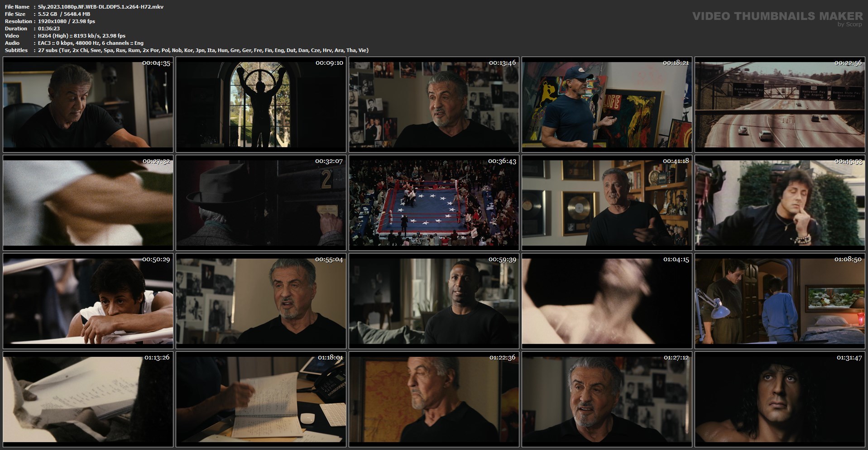Viewport: 868px width, 450px height.
Task: Click the duration value 01:36:23
Action: coord(49,29)
